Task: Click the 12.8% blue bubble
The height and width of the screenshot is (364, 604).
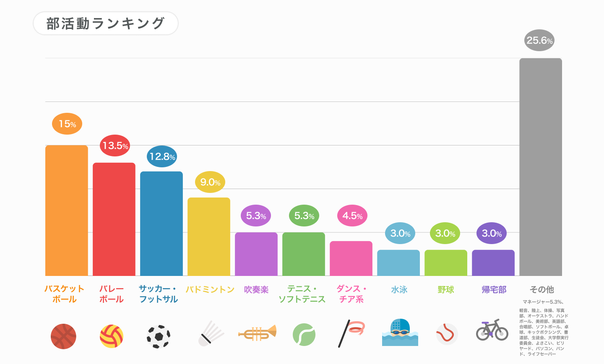Action: coord(162,156)
